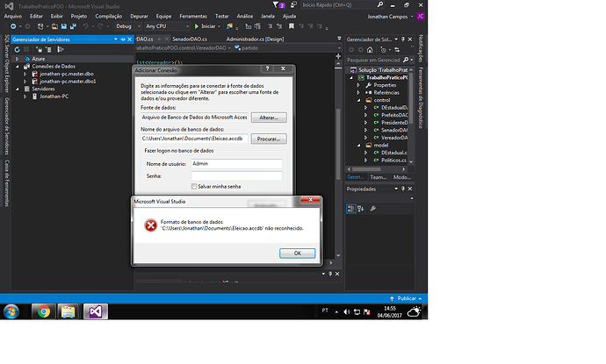Expand jonathan-pc.master.dbo connection
The width and height of the screenshot is (606, 364).
[25, 74]
